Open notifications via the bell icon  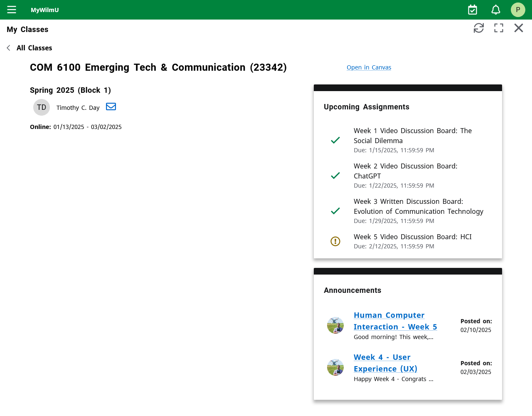click(x=495, y=9)
